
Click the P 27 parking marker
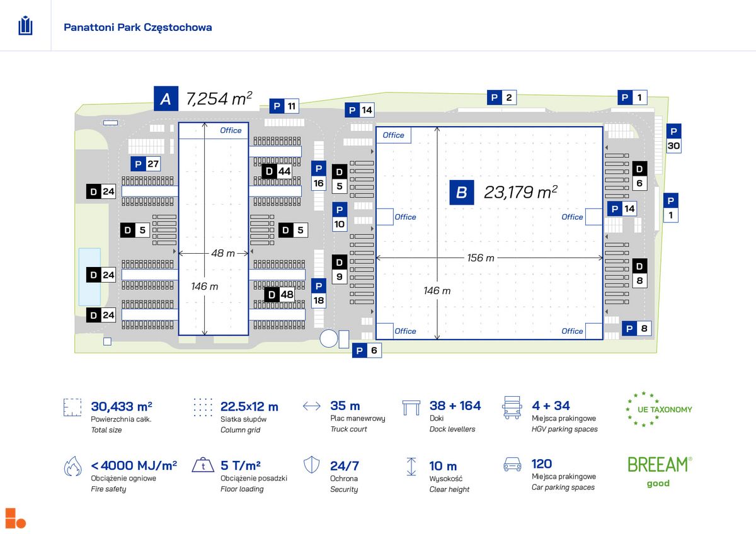coord(146,164)
